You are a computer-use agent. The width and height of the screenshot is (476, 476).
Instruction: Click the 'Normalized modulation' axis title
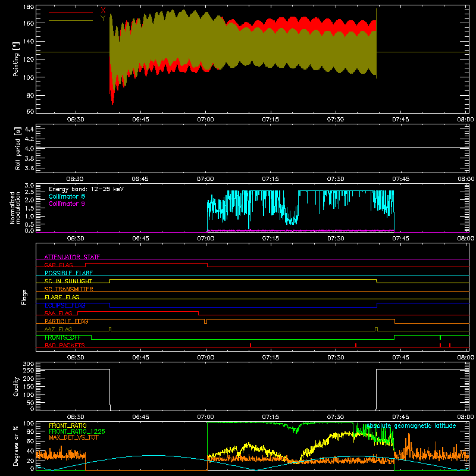click(x=15, y=208)
